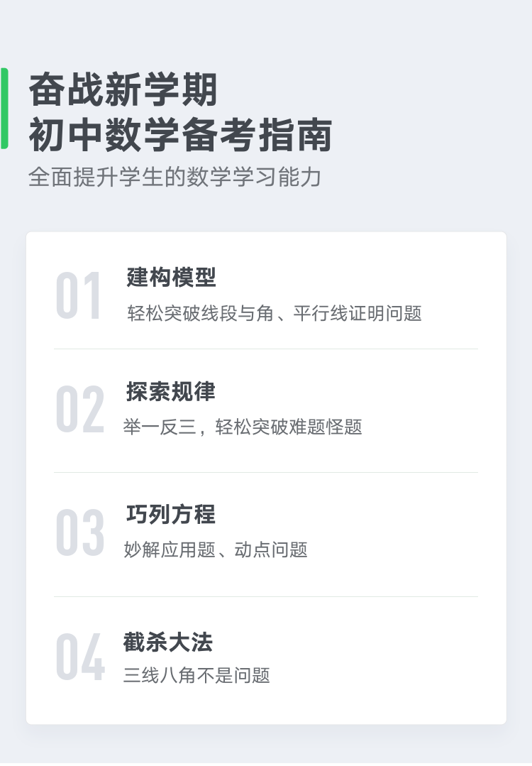The image size is (532, 766).
Task: Click the description 妙解应用题、动点问题
Action: click(x=215, y=549)
